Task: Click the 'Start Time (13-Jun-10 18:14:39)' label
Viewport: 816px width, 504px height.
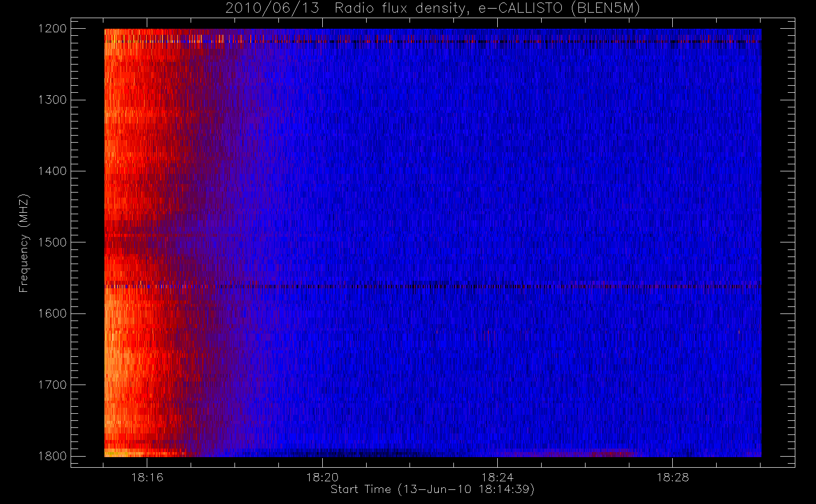Action: [433, 489]
